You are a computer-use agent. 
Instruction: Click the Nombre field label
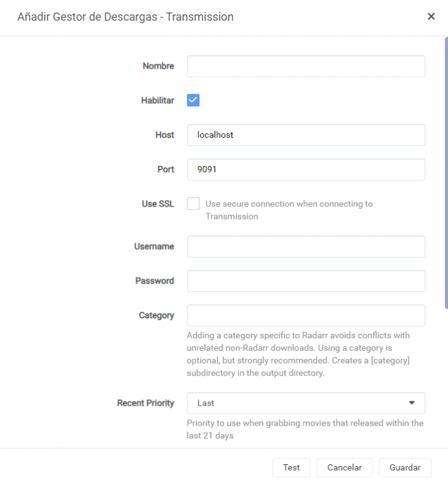(x=158, y=66)
